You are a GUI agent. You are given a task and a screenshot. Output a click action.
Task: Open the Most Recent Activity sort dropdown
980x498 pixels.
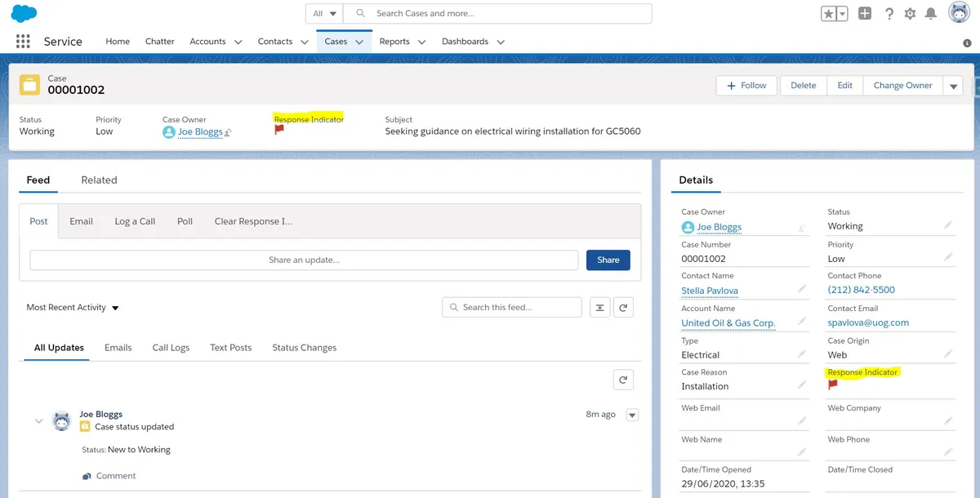(73, 308)
